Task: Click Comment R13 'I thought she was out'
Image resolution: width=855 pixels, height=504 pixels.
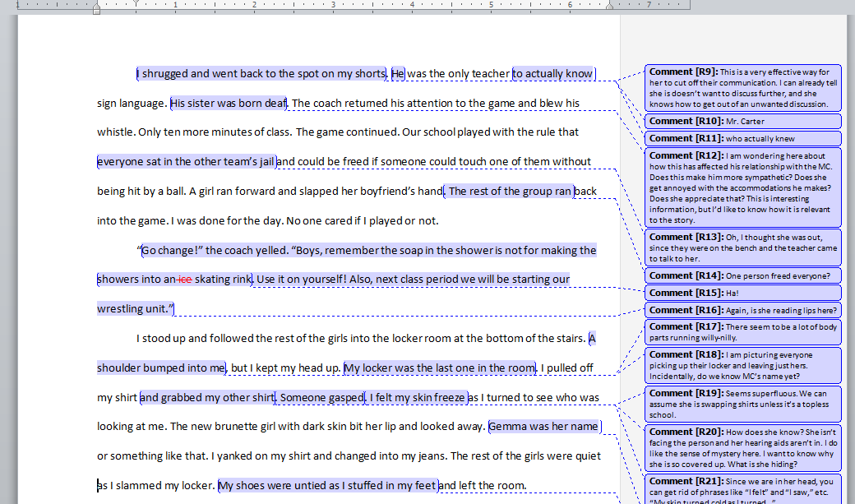Action: pyautogui.click(x=742, y=247)
